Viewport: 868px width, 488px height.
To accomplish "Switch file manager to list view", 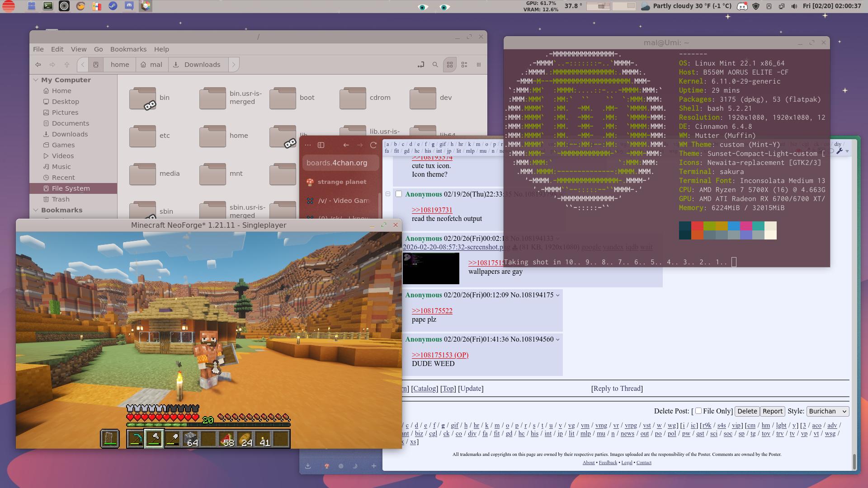I will coord(464,65).
